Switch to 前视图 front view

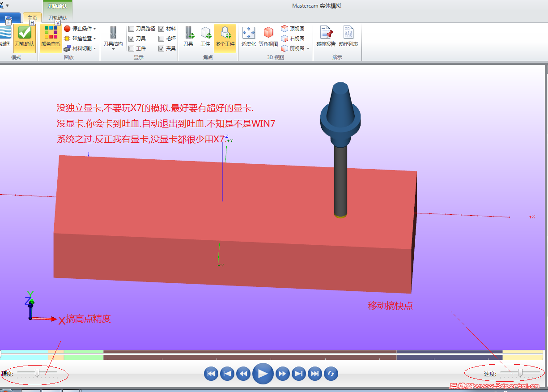click(x=293, y=48)
